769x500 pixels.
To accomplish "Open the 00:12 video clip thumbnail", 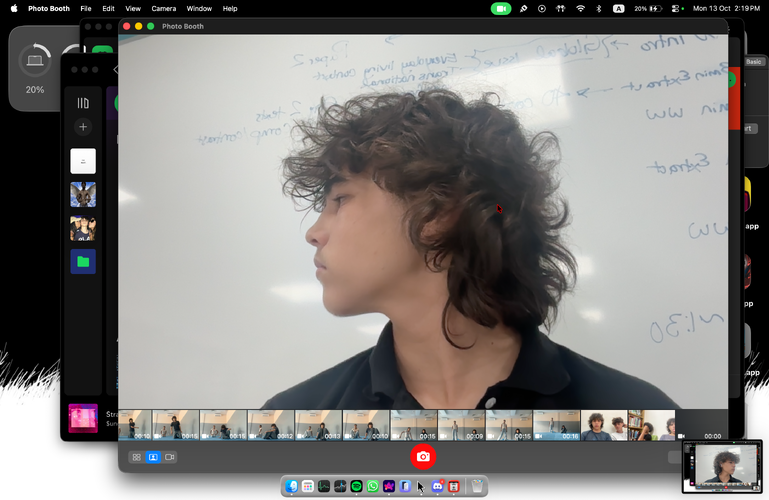I will click(271, 425).
